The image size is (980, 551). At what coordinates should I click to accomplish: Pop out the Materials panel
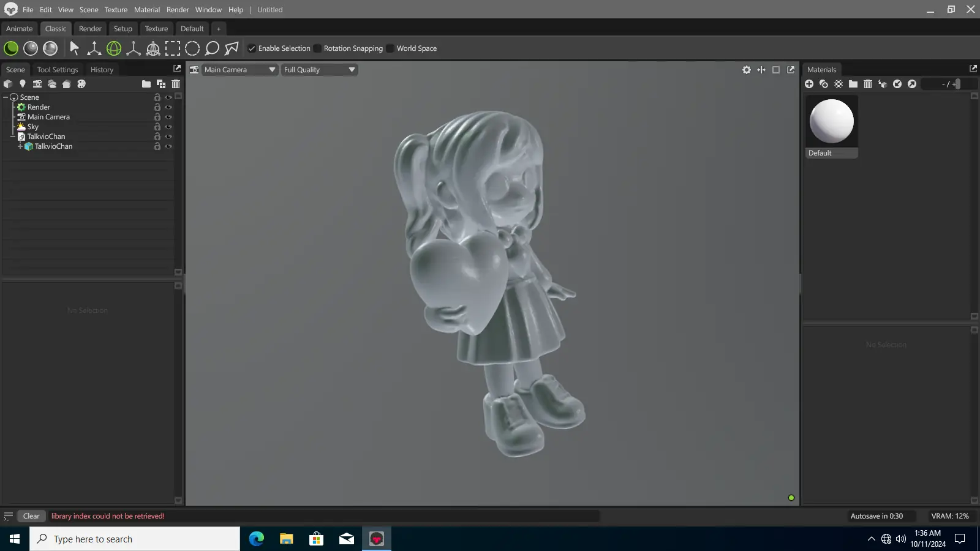[973, 69]
